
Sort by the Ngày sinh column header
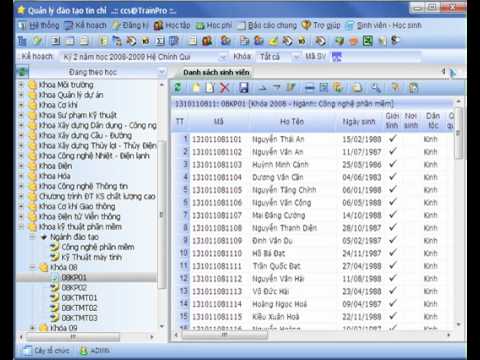tap(359, 122)
